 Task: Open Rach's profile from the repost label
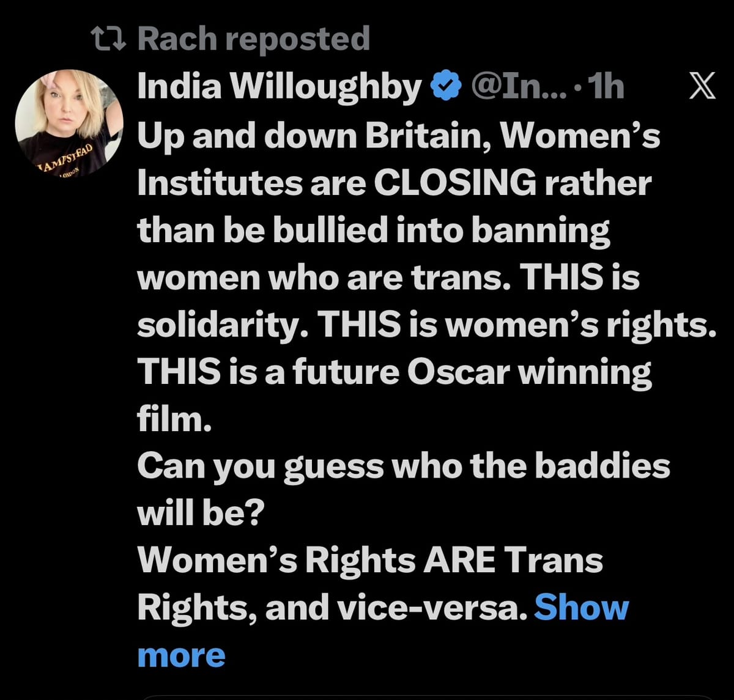pos(255,38)
